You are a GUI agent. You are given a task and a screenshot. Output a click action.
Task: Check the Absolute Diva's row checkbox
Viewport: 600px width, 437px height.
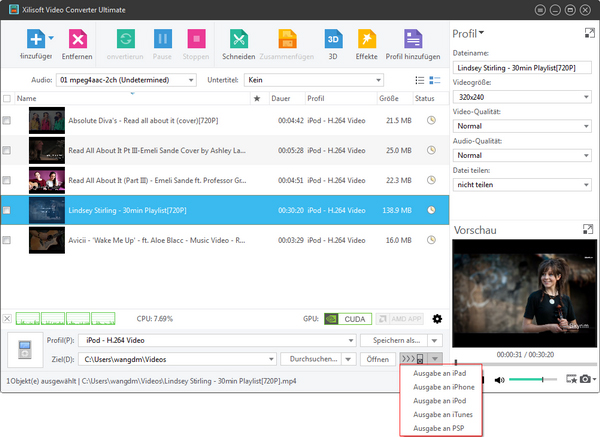coord(7,121)
